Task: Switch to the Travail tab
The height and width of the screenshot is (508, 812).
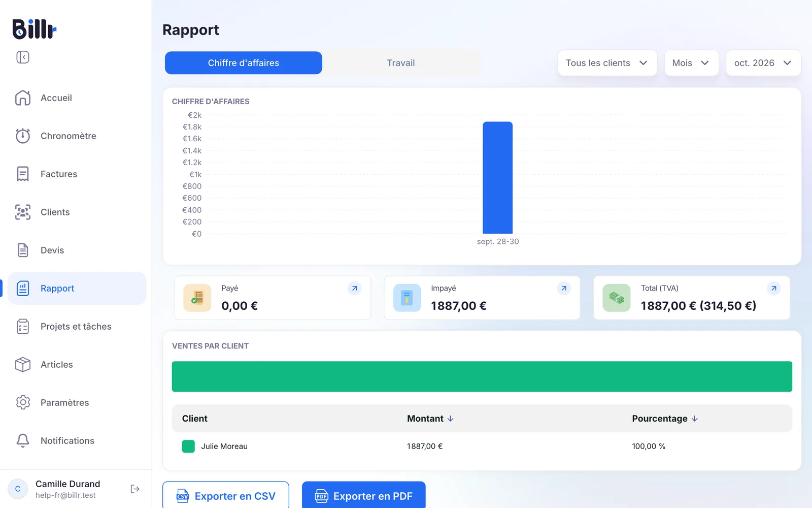Action: pyautogui.click(x=401, y=63)
